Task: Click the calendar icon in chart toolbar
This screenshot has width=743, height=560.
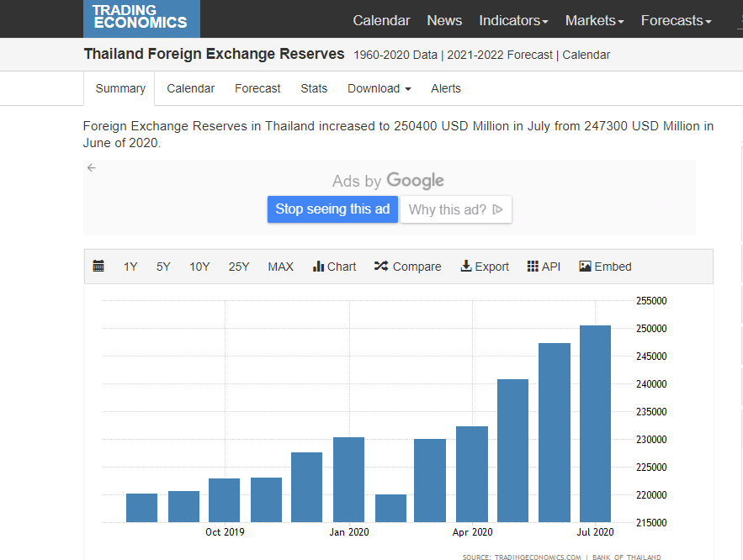Action: (98, 267)
